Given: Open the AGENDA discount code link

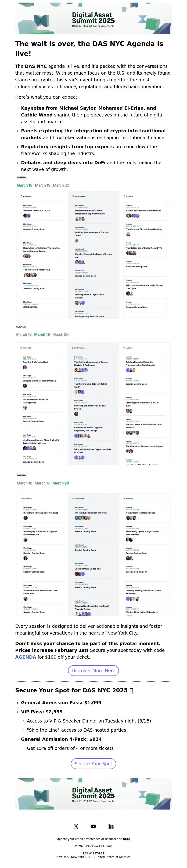Looking at the screenshot, I should (26, 657).
